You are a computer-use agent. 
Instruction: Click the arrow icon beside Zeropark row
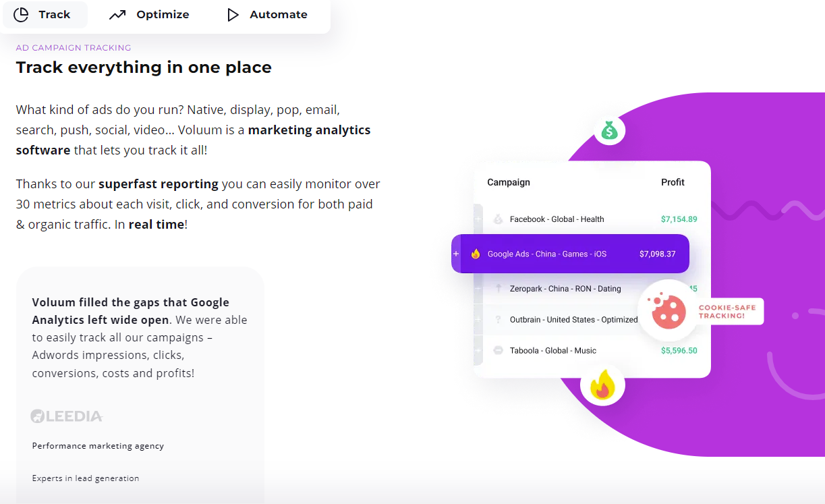point(499,288)
